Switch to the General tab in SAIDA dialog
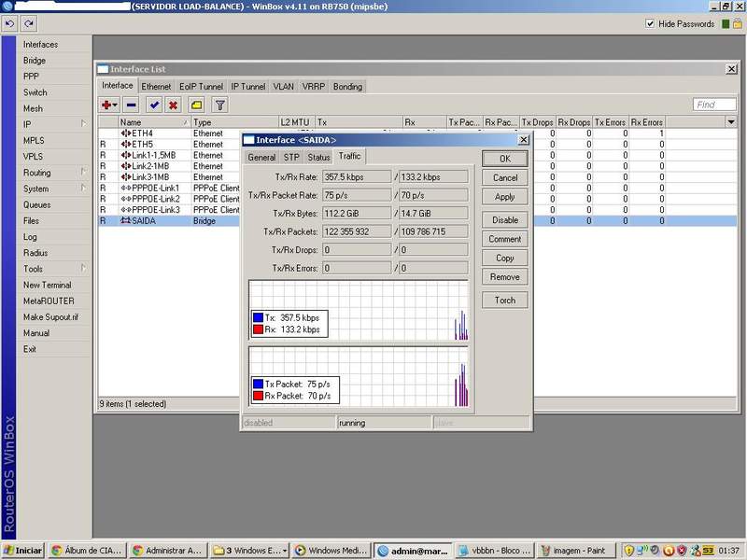 tap(261, 157)
